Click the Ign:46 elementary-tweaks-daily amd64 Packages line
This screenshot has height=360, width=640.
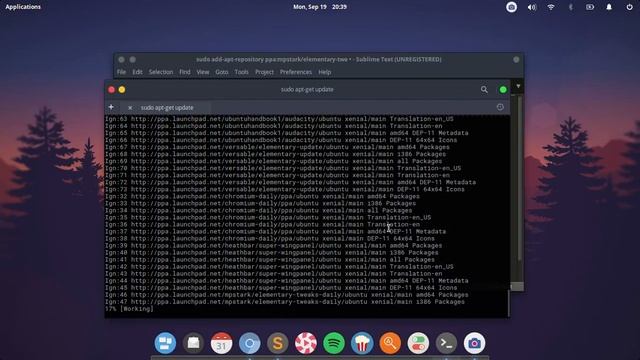click(x=287, y=295)
